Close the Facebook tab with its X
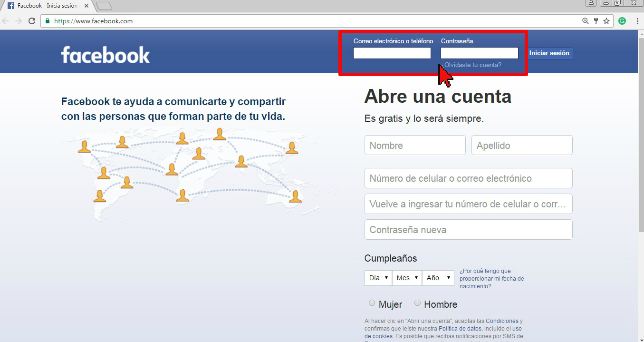644x342 pixels. 87,6
